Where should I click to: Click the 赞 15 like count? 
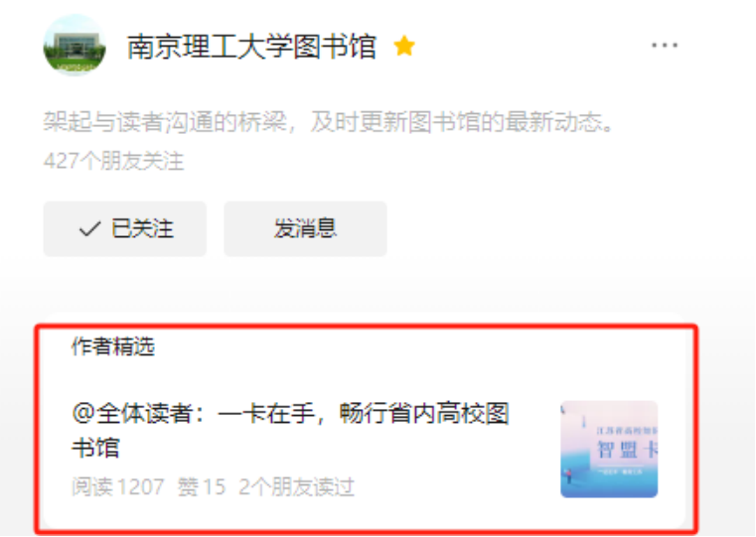point(202,487)
